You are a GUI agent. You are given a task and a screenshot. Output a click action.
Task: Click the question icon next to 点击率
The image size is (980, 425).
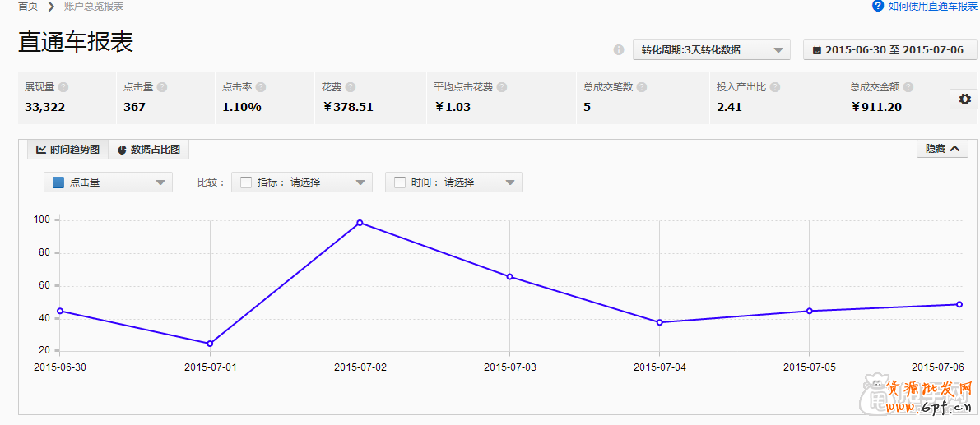[x=261, y=87]
